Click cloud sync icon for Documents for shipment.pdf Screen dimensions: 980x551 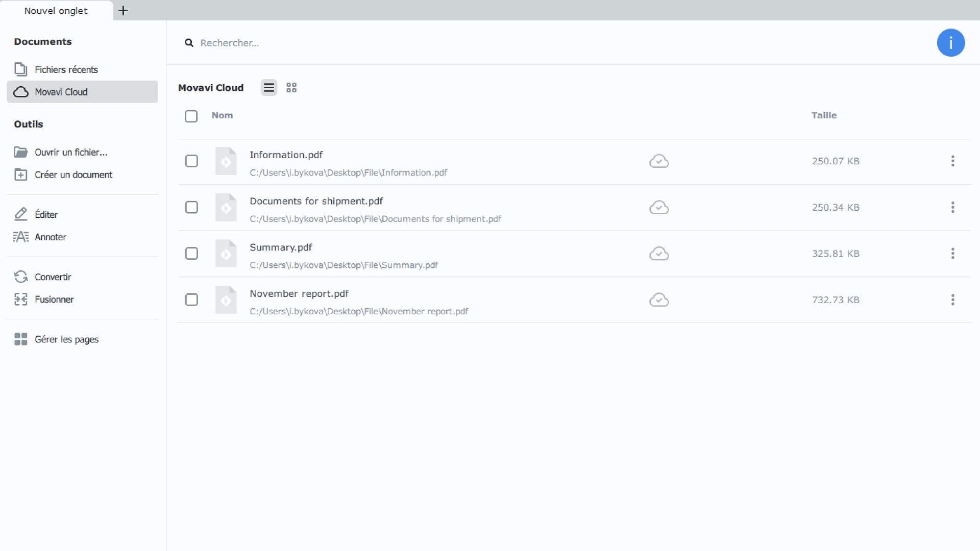pos(659,207)
